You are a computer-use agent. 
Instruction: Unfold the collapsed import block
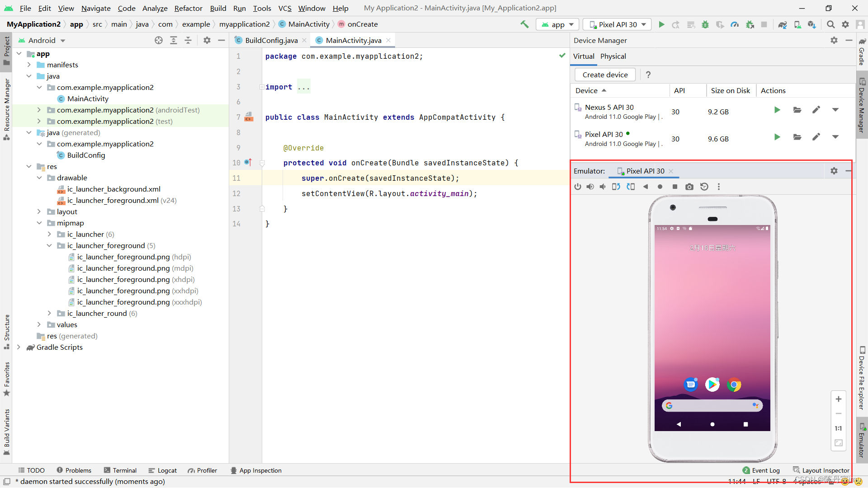(262, 87)
